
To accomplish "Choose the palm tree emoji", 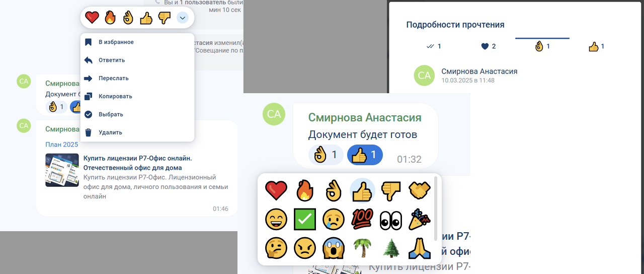I will 362,248.
